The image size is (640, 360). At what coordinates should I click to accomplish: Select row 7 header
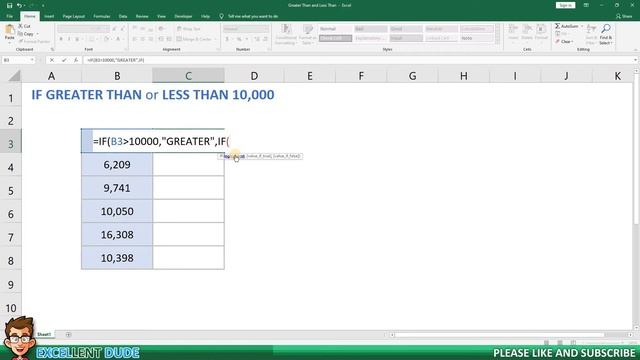click(11, 237)
